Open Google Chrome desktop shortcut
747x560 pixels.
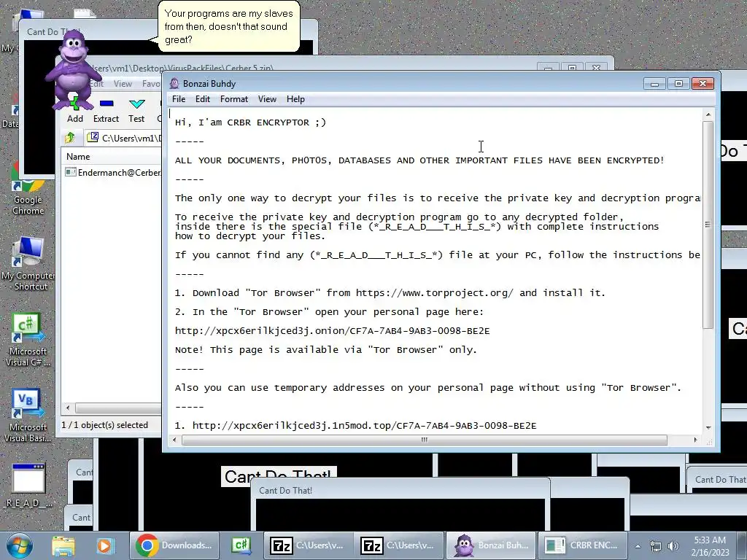[28, 190]
